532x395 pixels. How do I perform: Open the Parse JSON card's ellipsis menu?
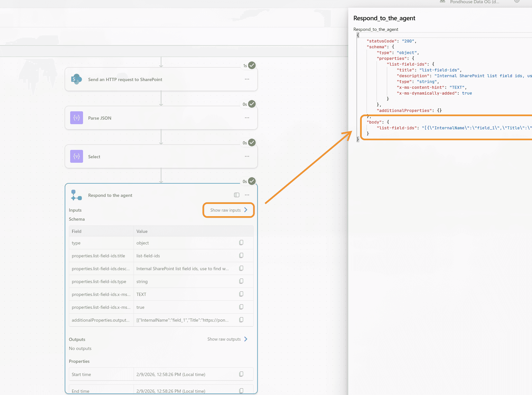tap(247, 118)
